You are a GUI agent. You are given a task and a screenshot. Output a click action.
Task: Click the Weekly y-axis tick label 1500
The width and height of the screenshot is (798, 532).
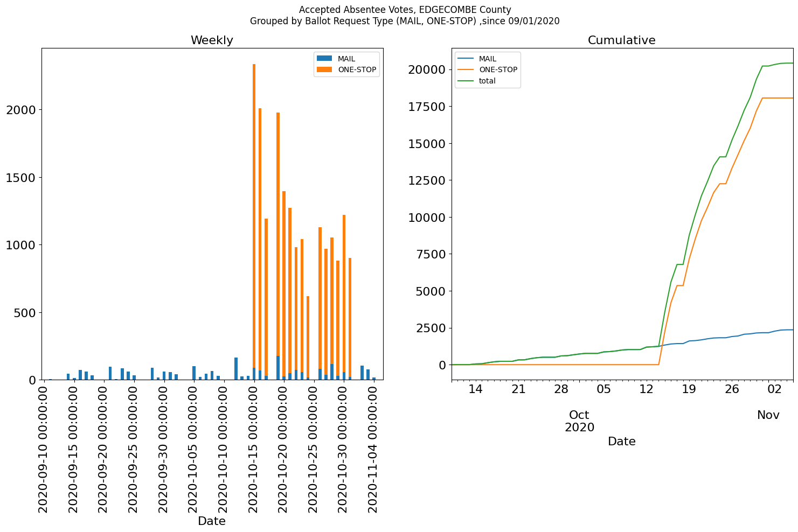click(x=20, y=178)
